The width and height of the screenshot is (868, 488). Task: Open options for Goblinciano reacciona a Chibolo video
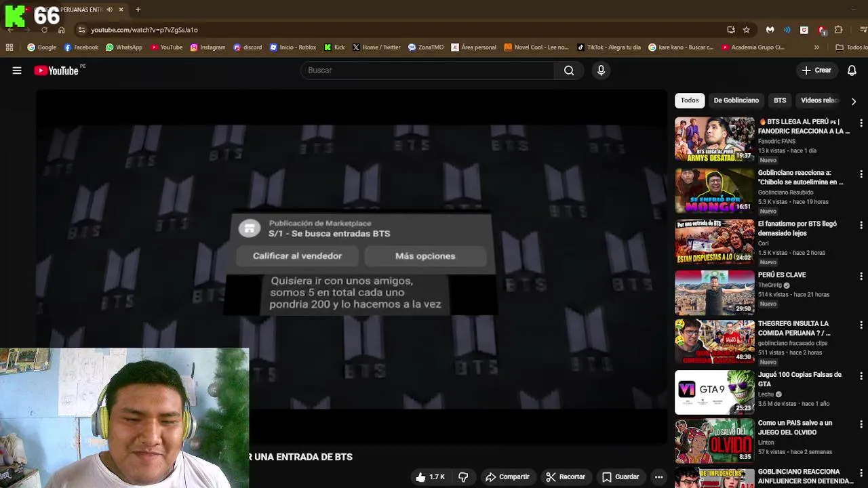coord(861,174)
